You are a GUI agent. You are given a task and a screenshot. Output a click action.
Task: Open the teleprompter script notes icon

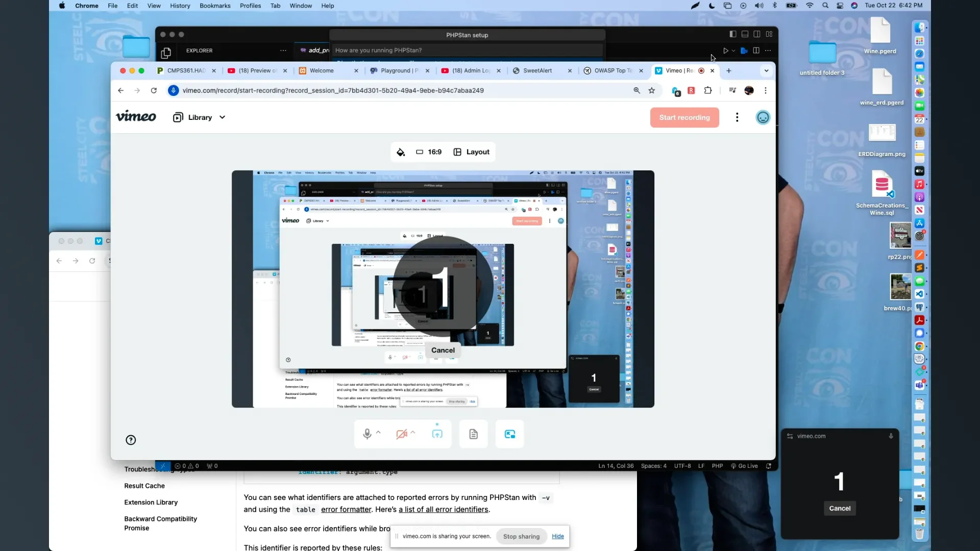(x=473, y=434)
